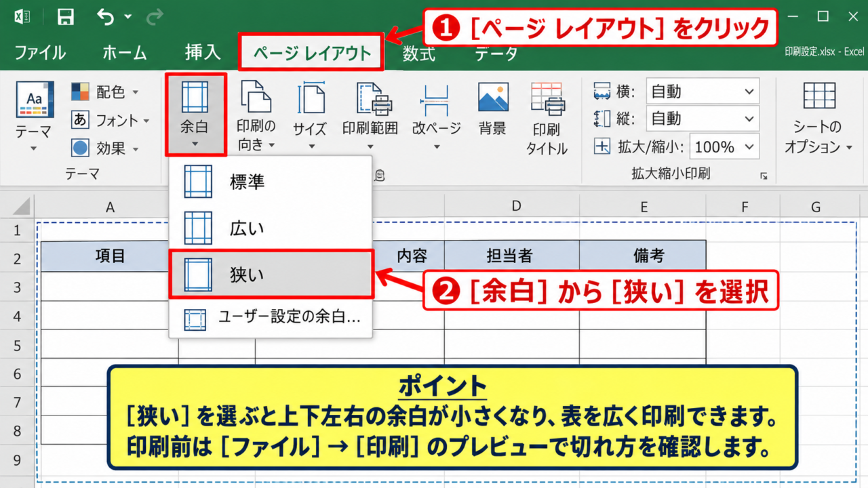Screen dimensions: 868x488
Task: Open the 拡大縮小印刷 dialog launcher
Action: click(x=764, y=176)
